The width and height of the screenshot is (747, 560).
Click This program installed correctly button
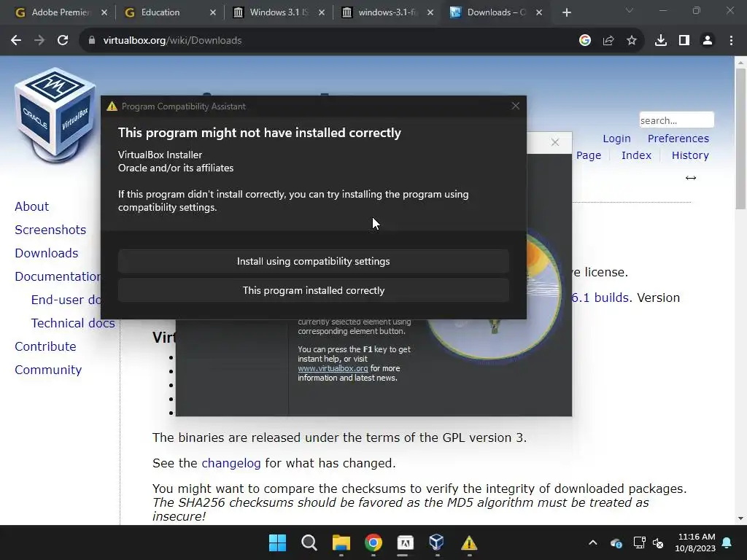point(314,290)
